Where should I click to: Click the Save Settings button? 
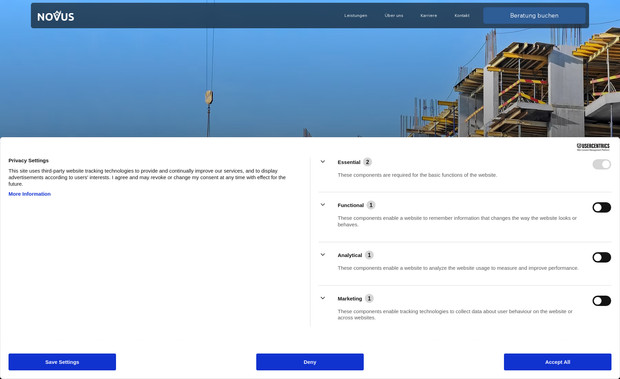coord(62,362)
